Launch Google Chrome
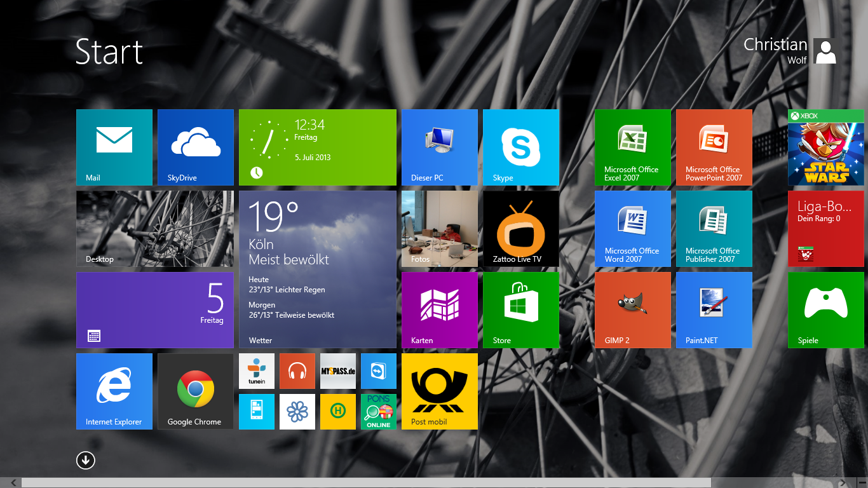This screenshot has height=488, width=868. point(196,391)
